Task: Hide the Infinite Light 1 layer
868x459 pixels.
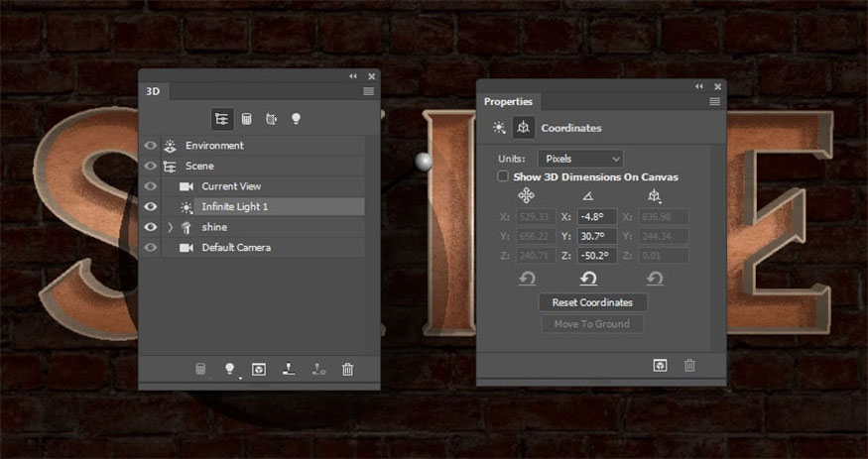Action: pyautogui.click(x=151, y=207)
